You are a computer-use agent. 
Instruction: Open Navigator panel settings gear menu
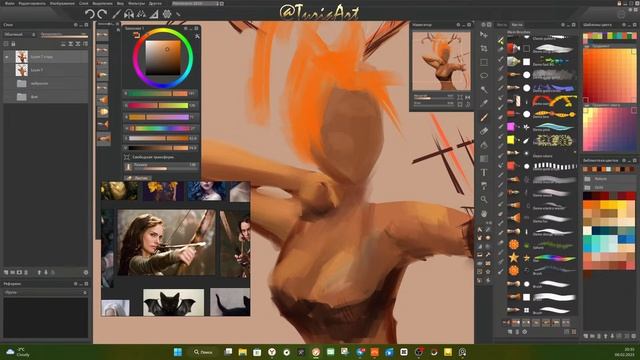tap(458, 25)
